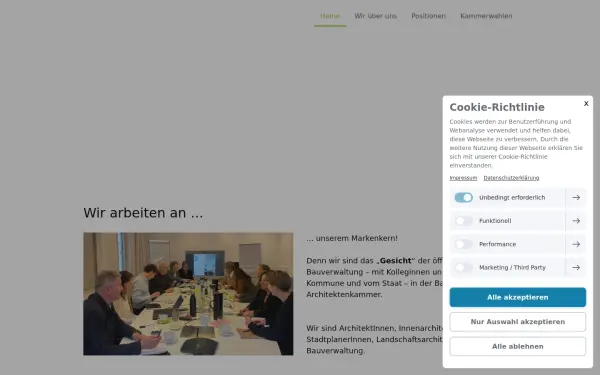Expand details arrow for Unbedingt erforderlich
The width and height of the screenshot is (600, 375).
[x=576, y=197]
